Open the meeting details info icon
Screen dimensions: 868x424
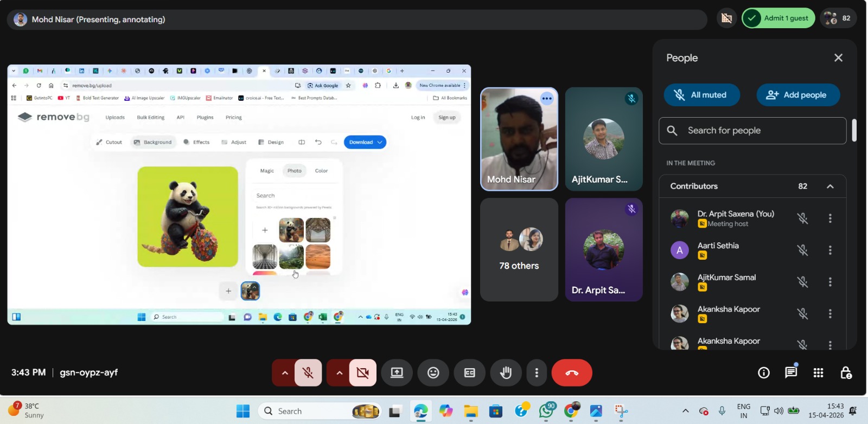pos(764,372)
